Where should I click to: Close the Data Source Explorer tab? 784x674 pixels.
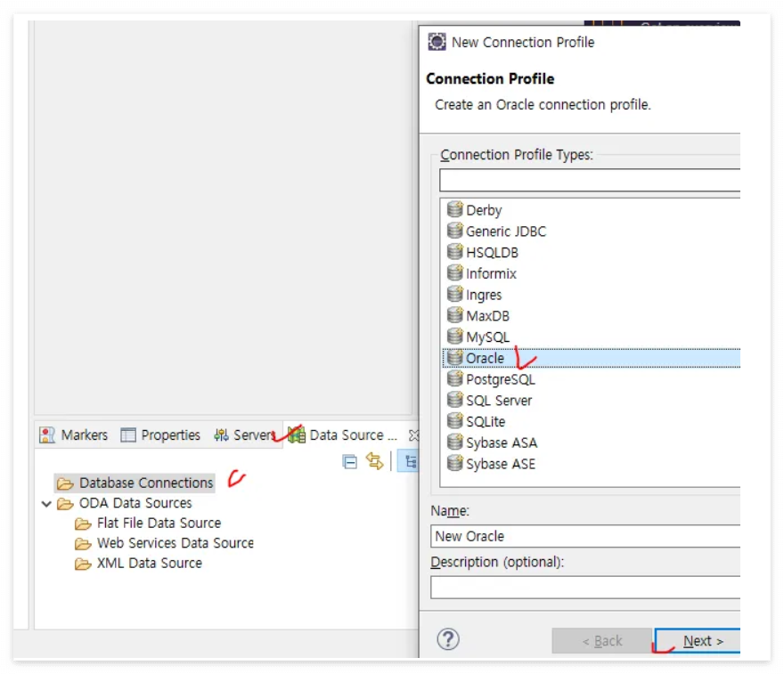(413, 435)
